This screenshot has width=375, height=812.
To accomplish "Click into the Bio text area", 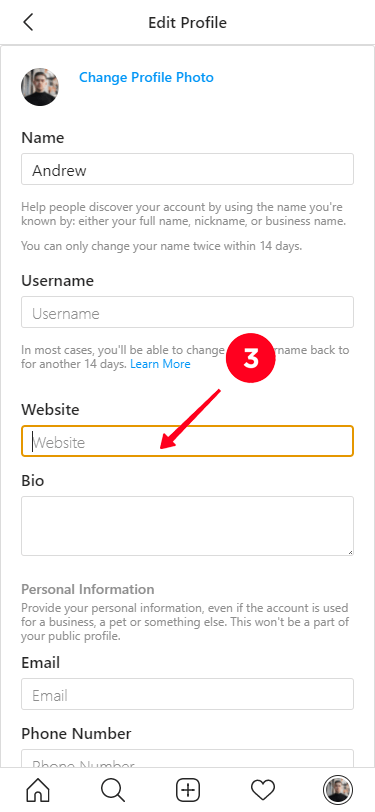I will pyautogui.click(x=188, y=526).
